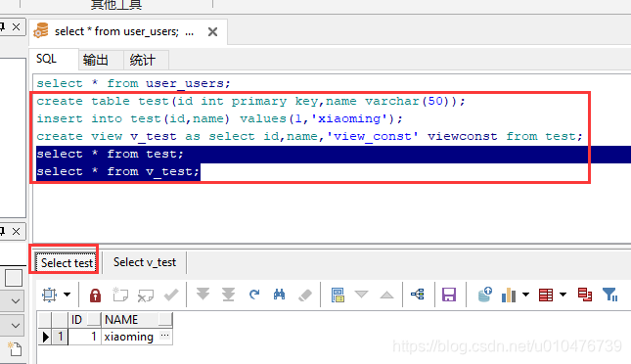Click the post changes checkmark icon
Viewport: 631px width, 364px height.
tap(171, 295)
